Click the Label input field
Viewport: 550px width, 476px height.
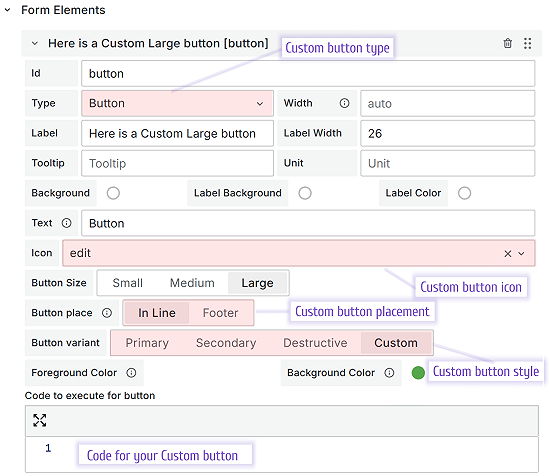click(x=177, y=133)
